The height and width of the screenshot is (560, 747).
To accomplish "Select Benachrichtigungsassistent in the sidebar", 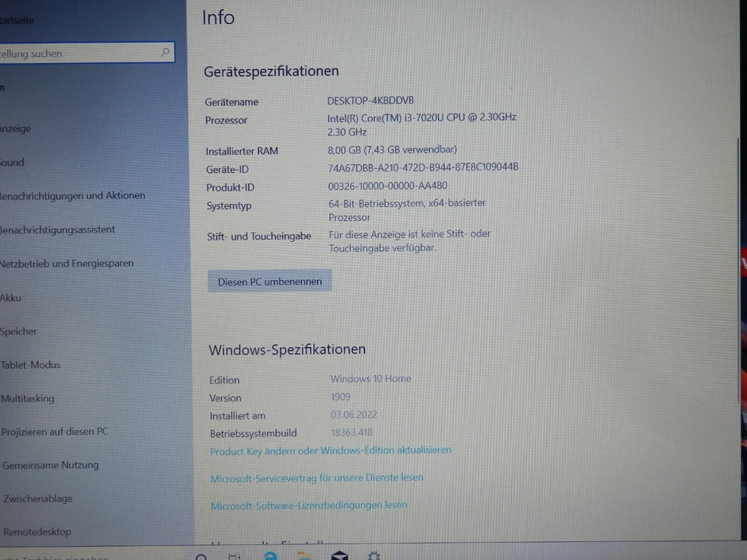I will point(58,229).
